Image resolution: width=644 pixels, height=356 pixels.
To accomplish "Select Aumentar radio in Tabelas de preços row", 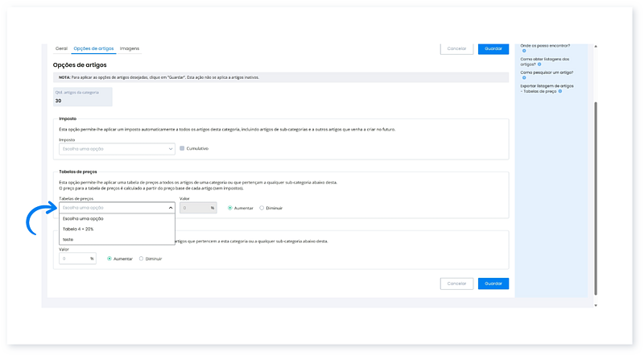I will 230,208.
